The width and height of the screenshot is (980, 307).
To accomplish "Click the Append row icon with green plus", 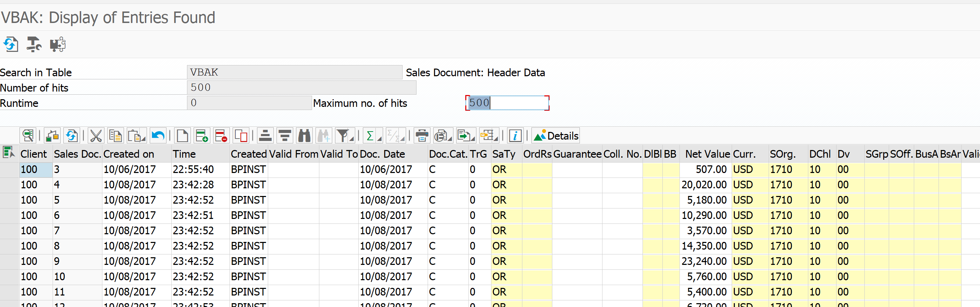I will [201, 136].
